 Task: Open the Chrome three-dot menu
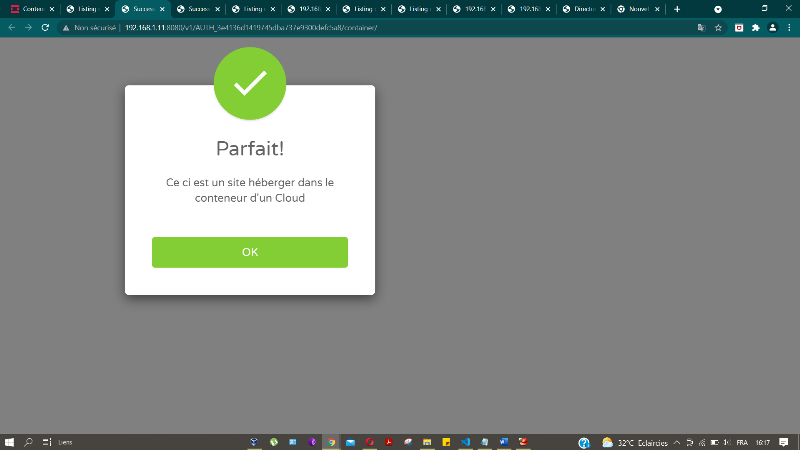coord(789,28)
